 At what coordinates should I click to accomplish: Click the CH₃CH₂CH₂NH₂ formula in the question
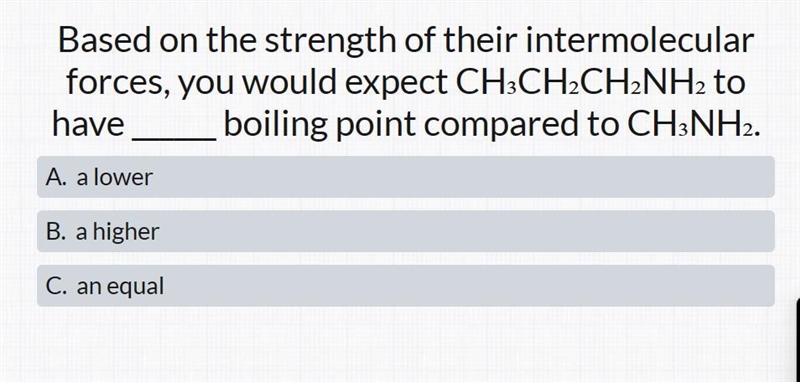click(581, 84)
